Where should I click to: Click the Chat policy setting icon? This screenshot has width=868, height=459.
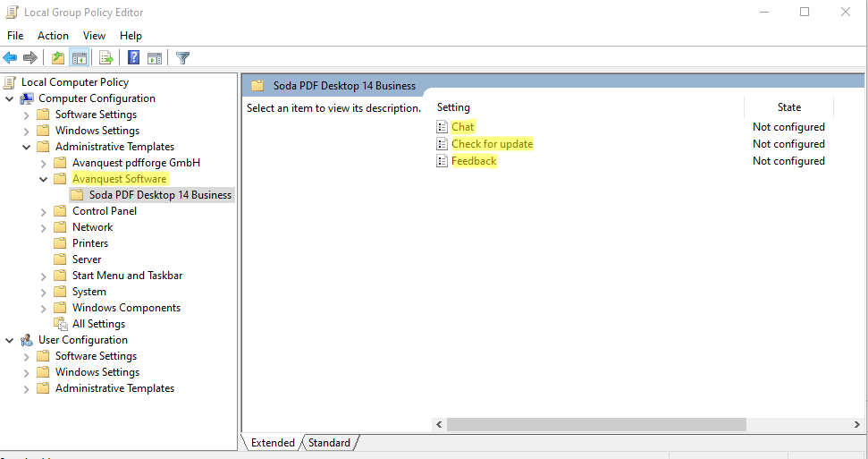click(x=442, y=127)
